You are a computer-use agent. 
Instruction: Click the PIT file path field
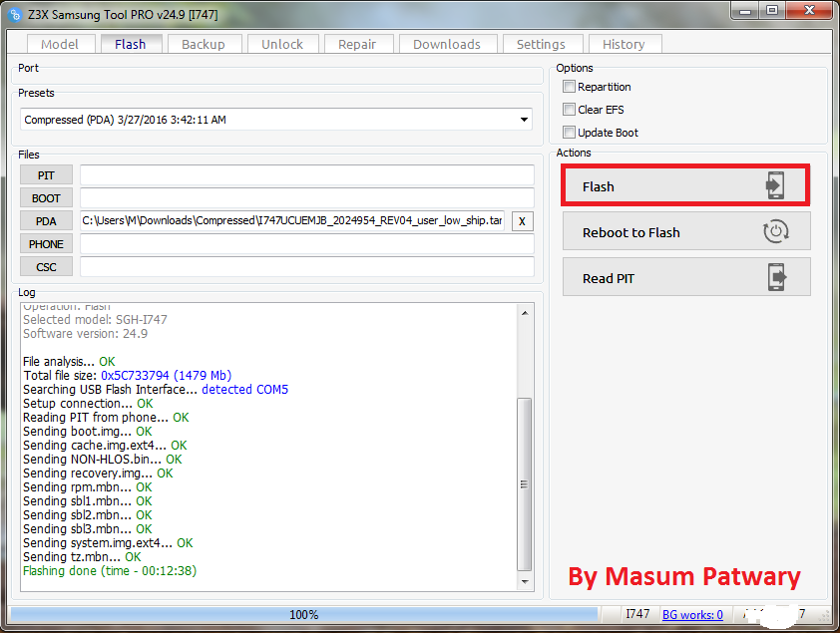pyautogui.click(x=307, y=175)
